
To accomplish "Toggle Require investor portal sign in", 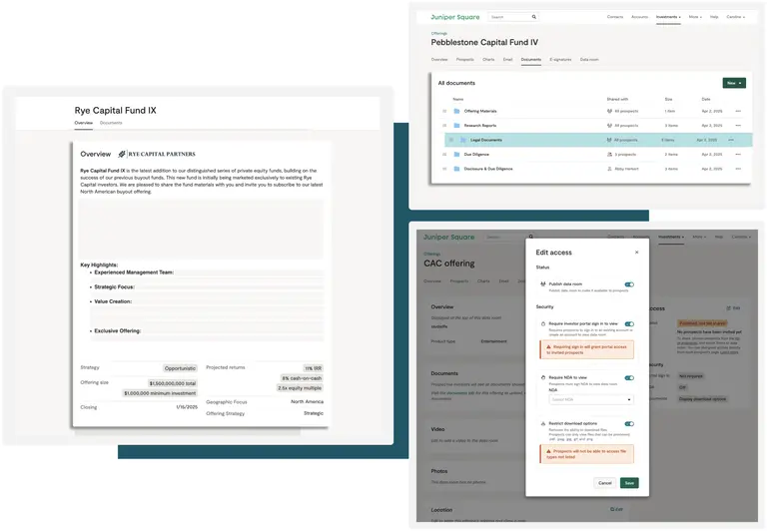I will (629, 323).
